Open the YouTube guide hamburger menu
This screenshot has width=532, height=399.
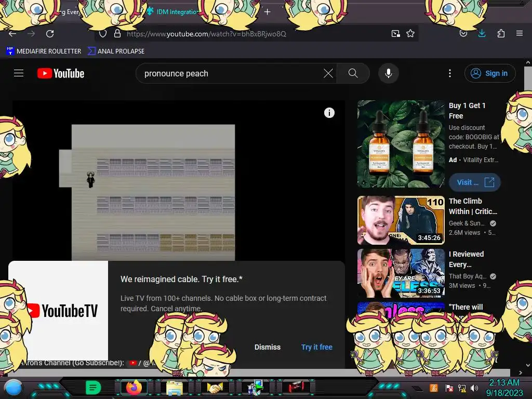pos(19,73)
